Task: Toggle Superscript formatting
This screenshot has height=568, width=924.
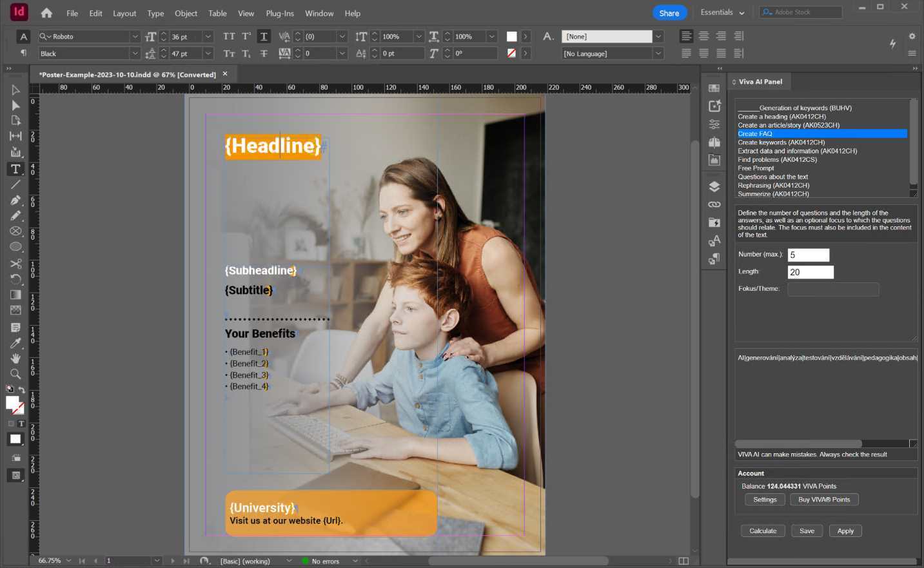Action: (x=246, y=37)
